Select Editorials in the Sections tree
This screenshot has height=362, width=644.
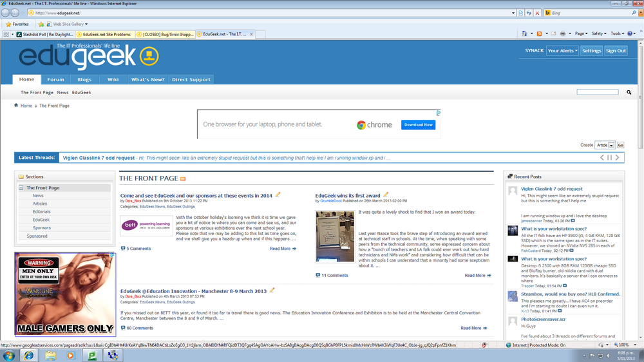click(41, 212)
